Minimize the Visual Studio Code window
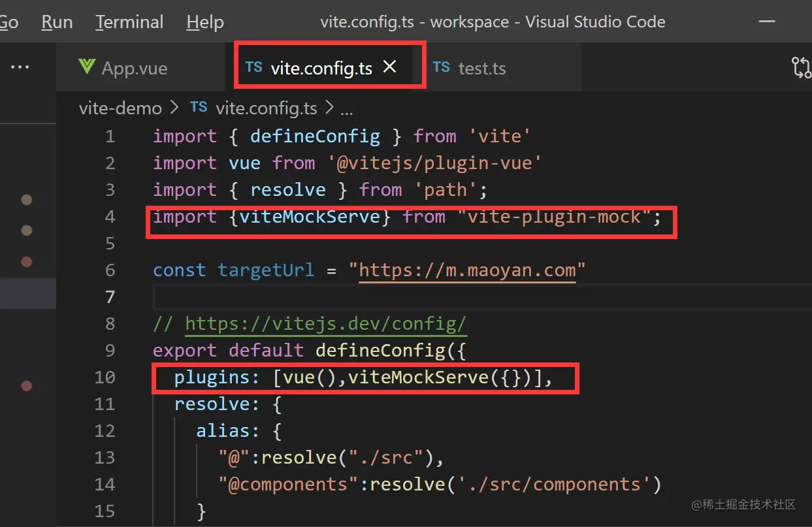812x527 pixels. (768, 22)
